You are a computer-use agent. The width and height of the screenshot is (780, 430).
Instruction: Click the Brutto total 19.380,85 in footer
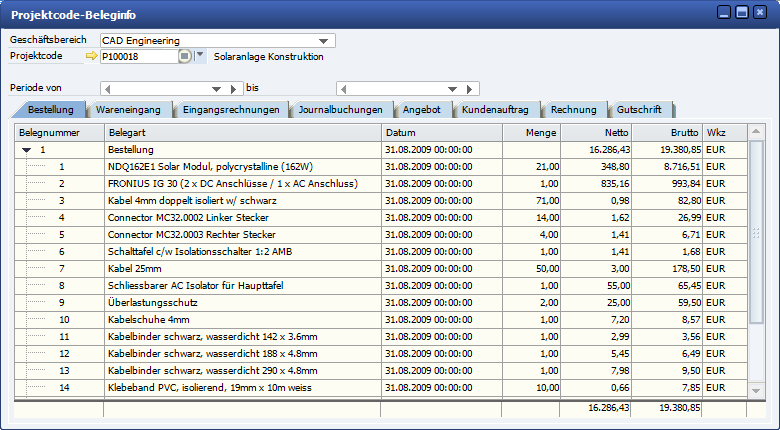point(680,408)
